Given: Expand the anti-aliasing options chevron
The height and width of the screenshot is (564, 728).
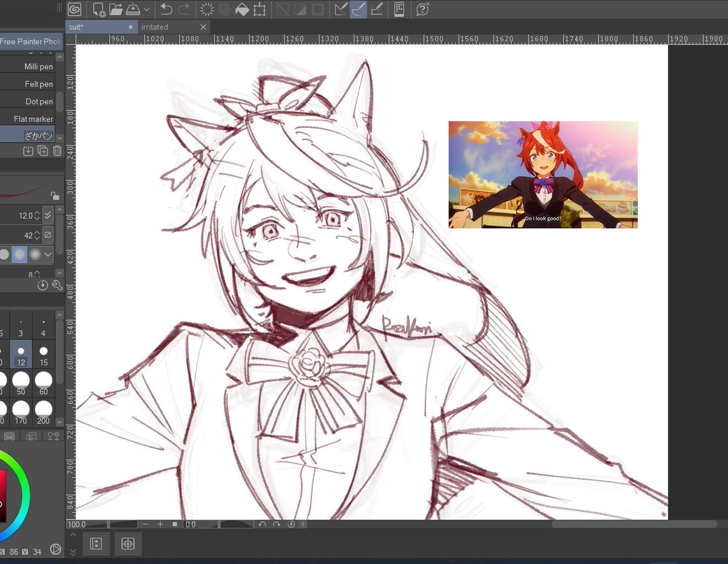Looking at the screenshot, I should coord(49,254).
